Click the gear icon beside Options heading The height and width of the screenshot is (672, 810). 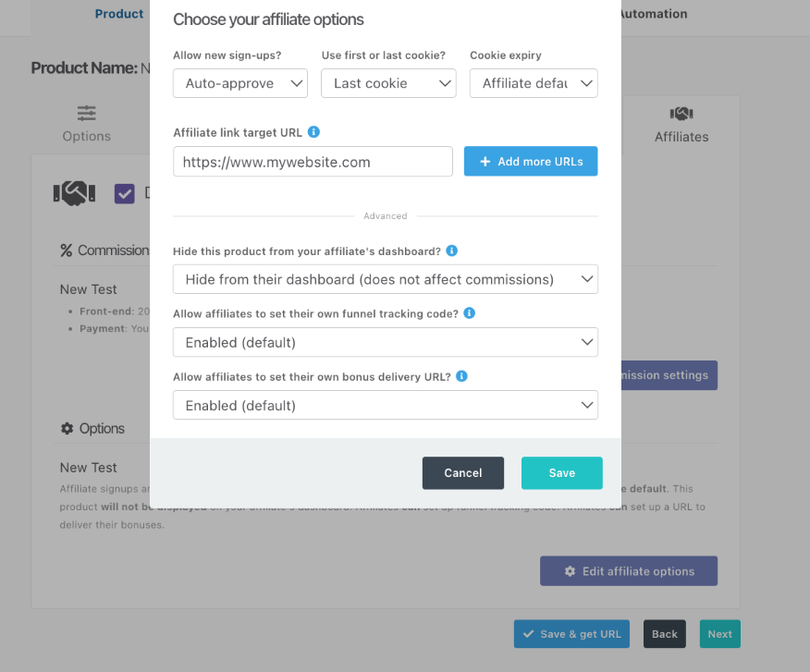(67, 428)
